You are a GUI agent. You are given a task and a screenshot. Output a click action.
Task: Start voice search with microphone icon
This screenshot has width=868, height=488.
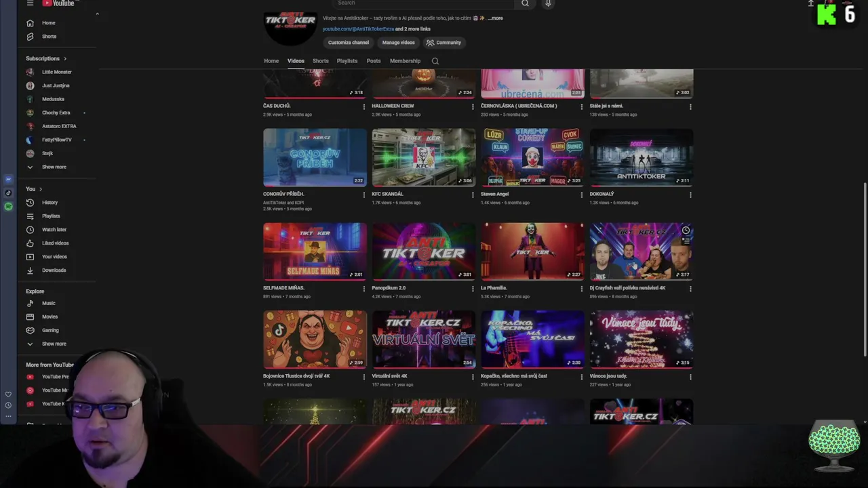548,3
